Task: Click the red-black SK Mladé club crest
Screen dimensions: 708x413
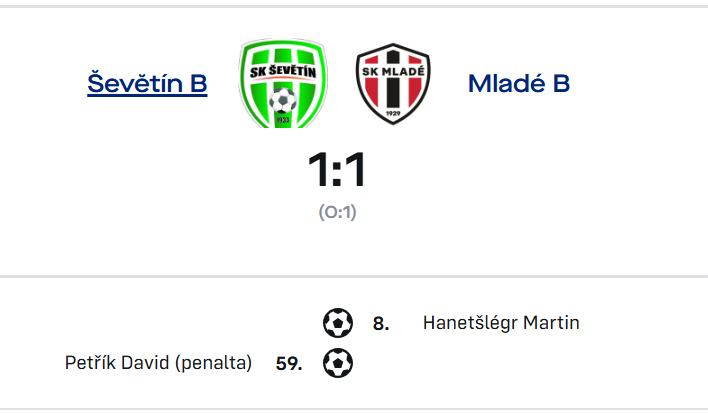Action: (x=393, y=84)
